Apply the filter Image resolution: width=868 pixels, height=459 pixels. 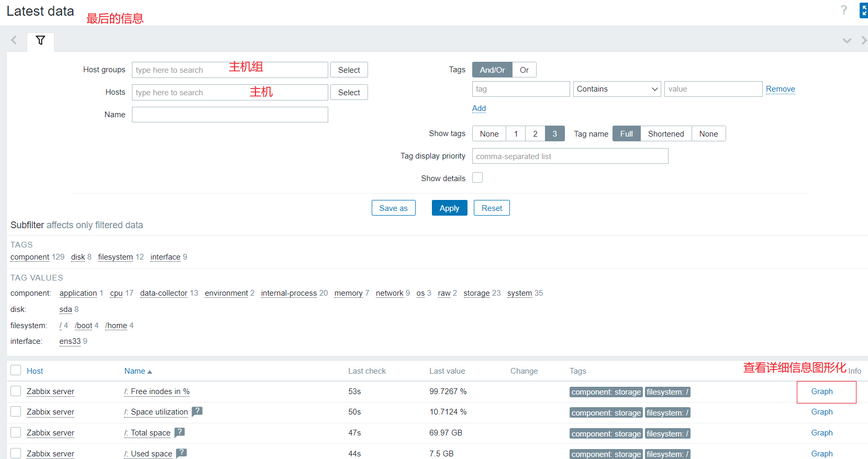click(449, 208)
